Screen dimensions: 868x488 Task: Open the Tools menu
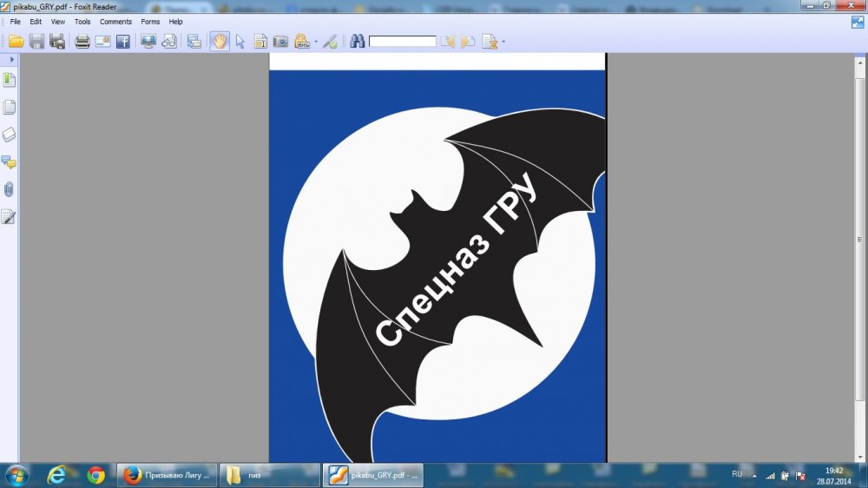click(82, 22)
